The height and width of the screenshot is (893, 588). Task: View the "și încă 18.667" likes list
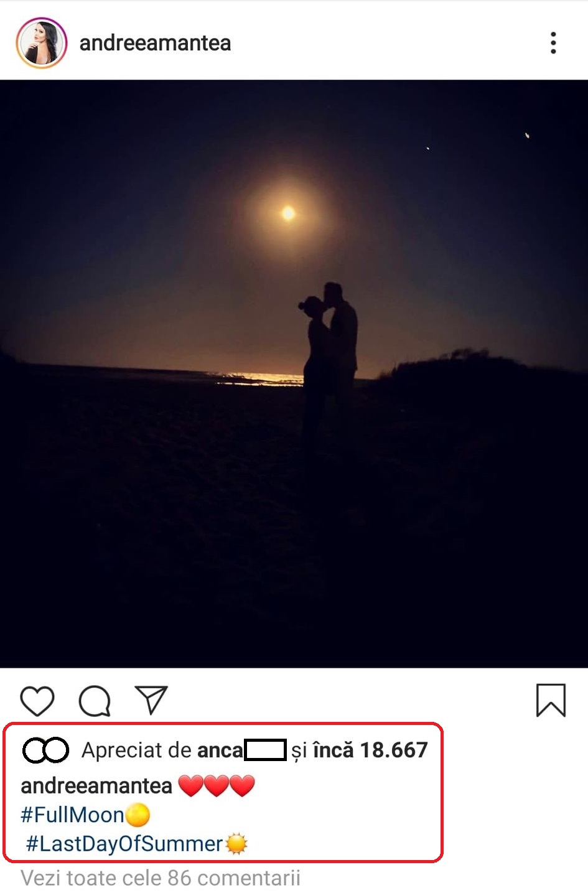[x=370, y=750]
